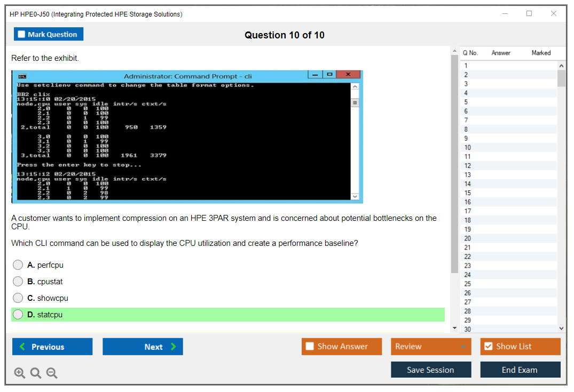
Task: Click the zoom out magnifier icon
Action: (x=52, y=373)
